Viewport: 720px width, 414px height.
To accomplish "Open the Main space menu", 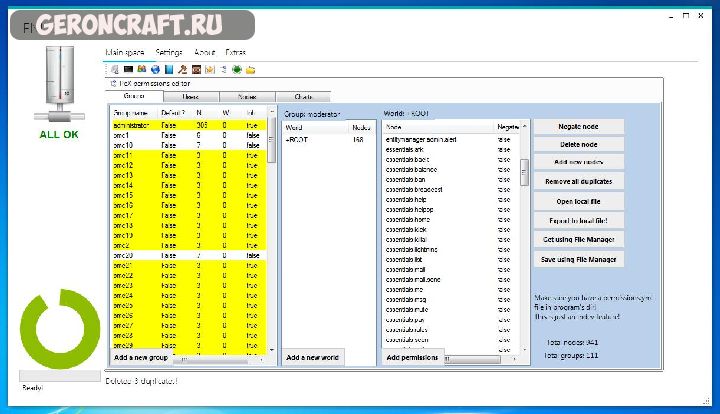I will pyautogui.click(x=125, y=52).
